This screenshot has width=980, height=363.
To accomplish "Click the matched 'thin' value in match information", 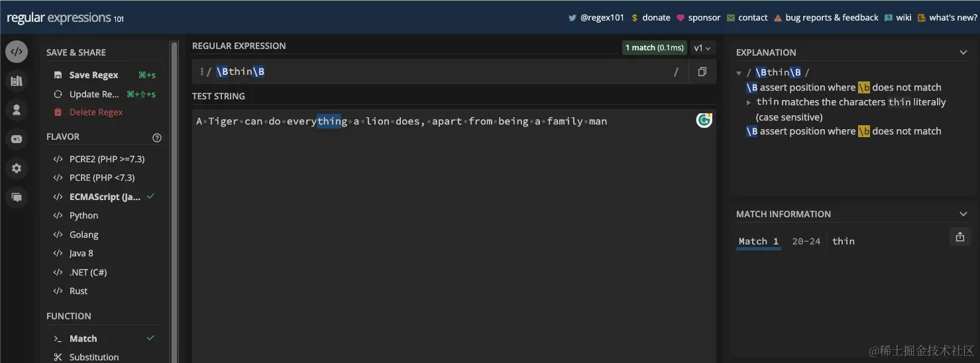I will (843, 241).
